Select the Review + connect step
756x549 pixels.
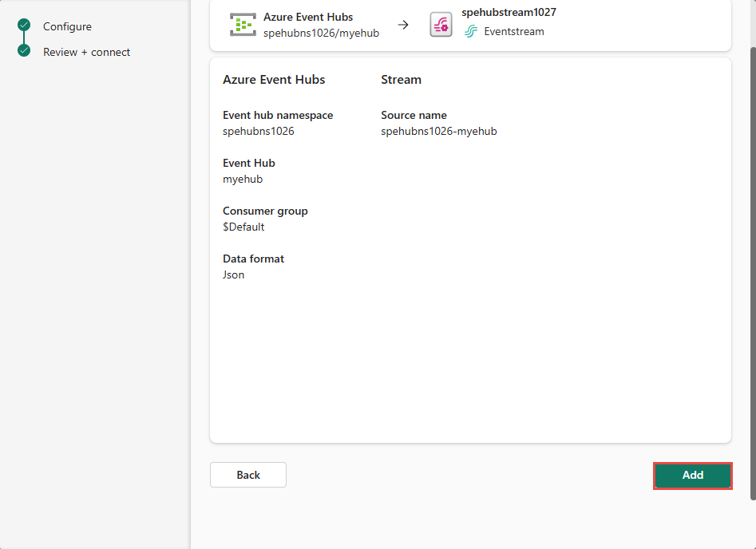pyautogui.click(x=86, y=52)
